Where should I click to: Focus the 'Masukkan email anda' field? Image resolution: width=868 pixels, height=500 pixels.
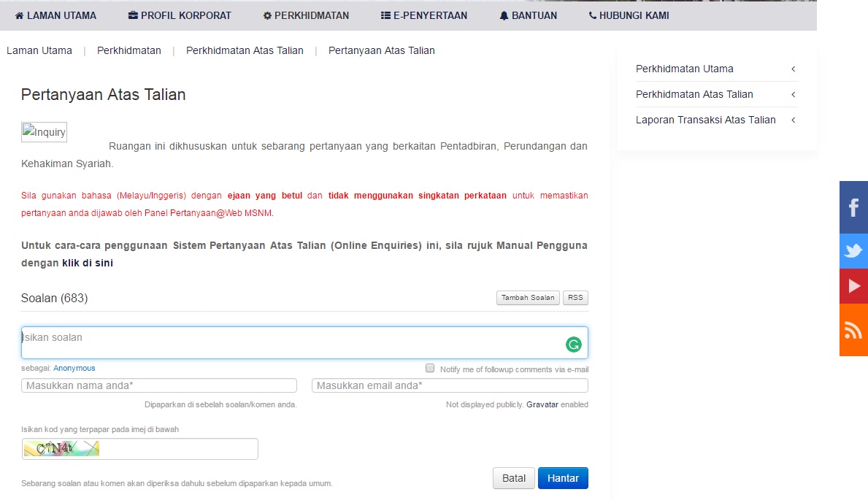point(450,385)
